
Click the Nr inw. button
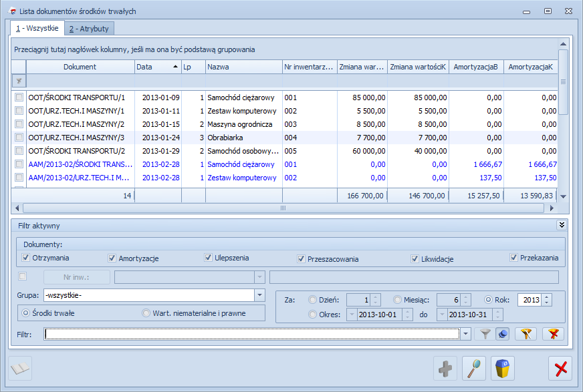click(77, 277)
